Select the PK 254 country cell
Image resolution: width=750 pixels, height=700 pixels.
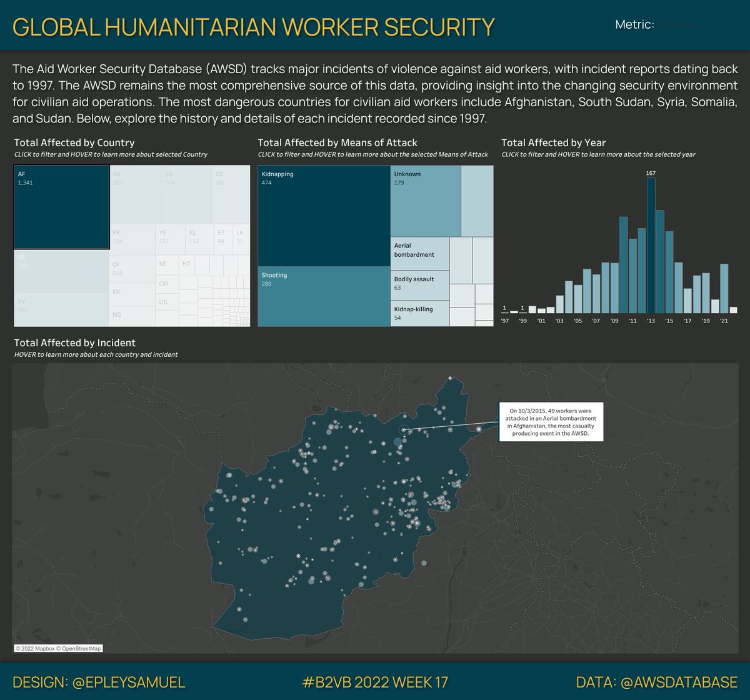132,240
